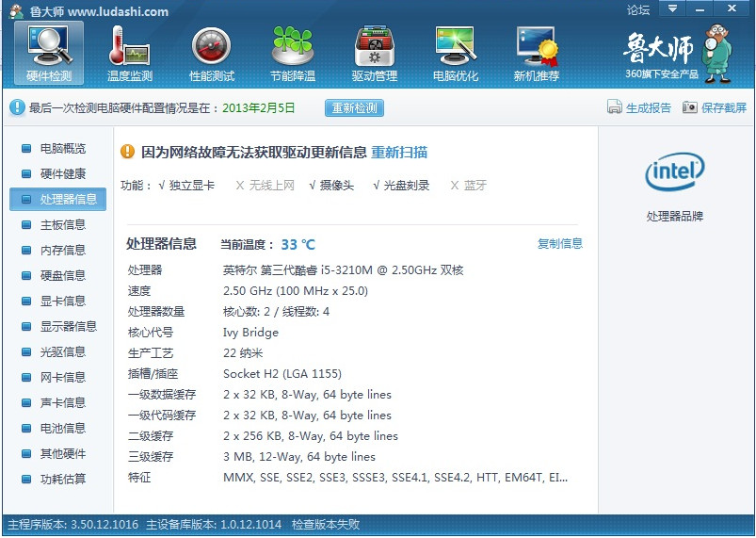This screenshot has height=538, width=756.
Task: Open the title bar dropdown menu arrow
Action: point(672,8)
